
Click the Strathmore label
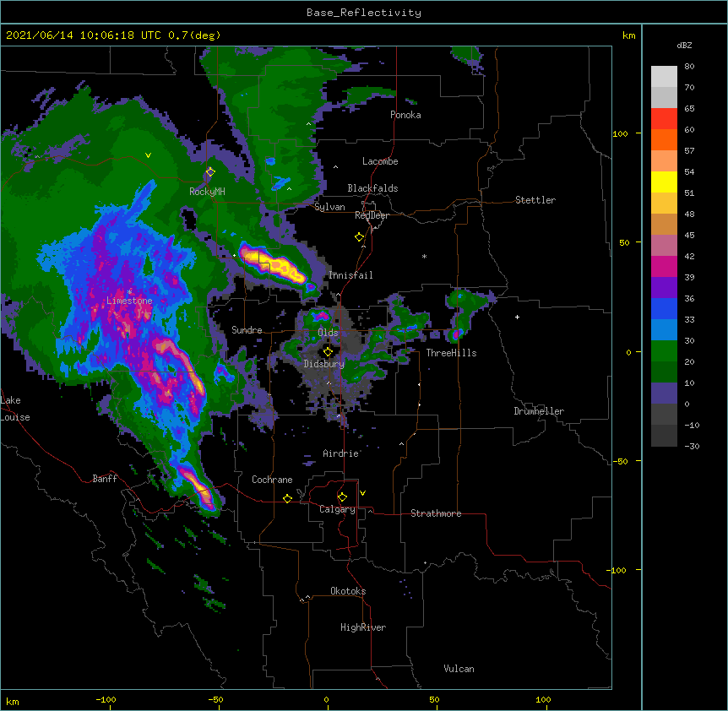[436, 513]
